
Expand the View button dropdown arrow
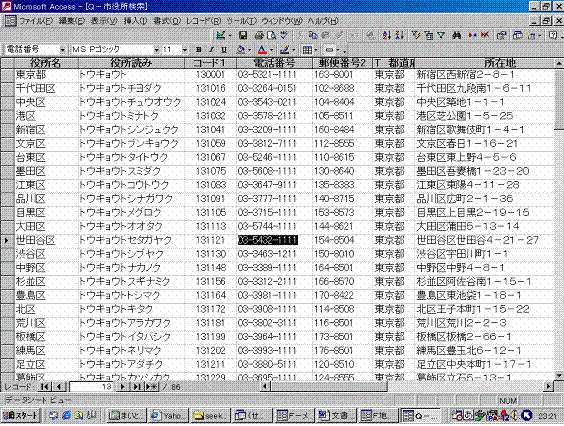click(x=229, y=36)
